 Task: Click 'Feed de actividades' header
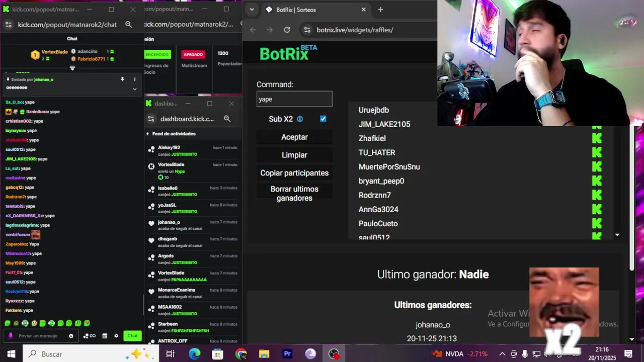pos(174,134)
